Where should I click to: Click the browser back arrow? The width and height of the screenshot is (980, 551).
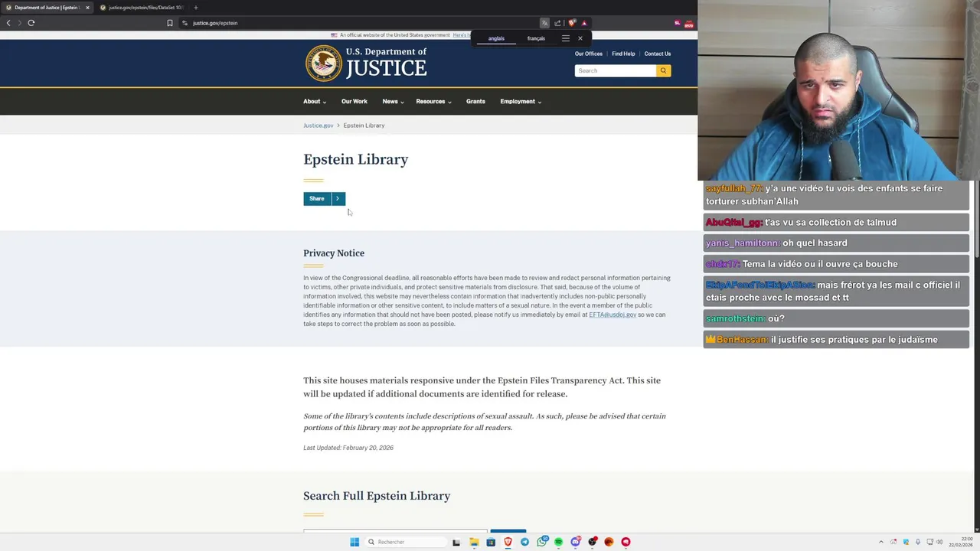point(8,23)
